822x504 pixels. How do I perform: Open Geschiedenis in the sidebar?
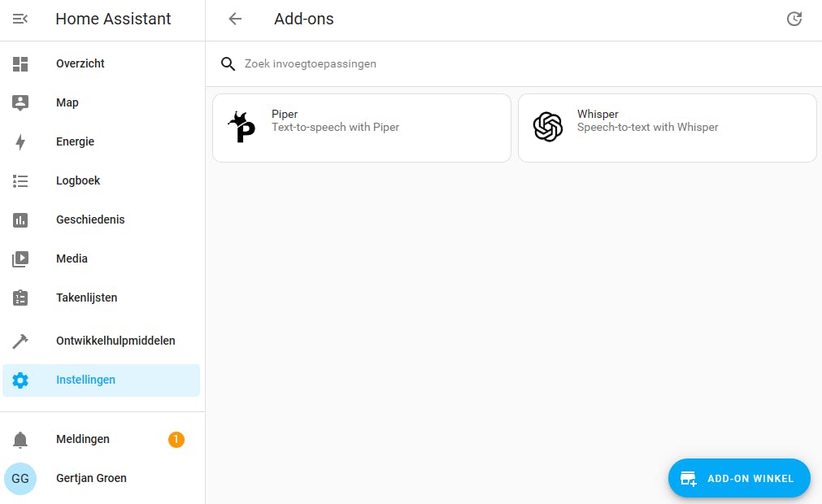coord(90,219)
